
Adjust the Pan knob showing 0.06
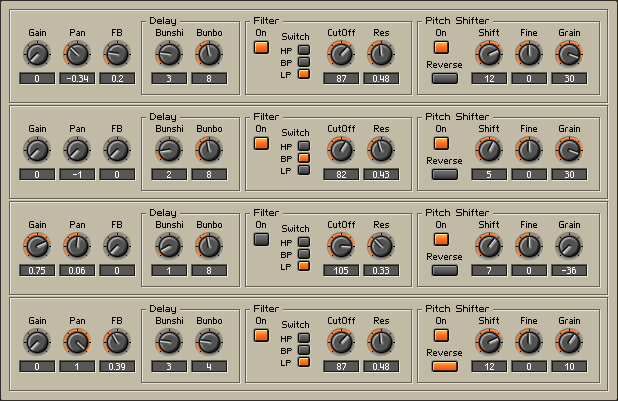tap(77, 246)
